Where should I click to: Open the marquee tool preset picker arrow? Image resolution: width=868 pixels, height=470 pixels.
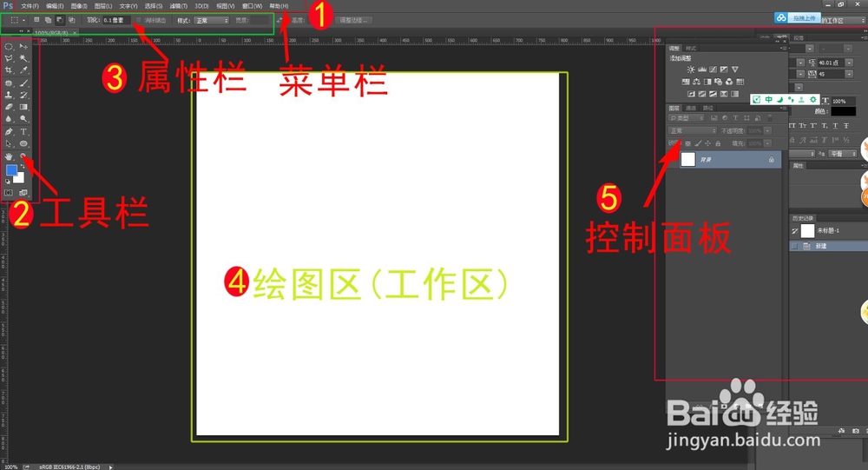pyautogui.click(x=23, y=21)
